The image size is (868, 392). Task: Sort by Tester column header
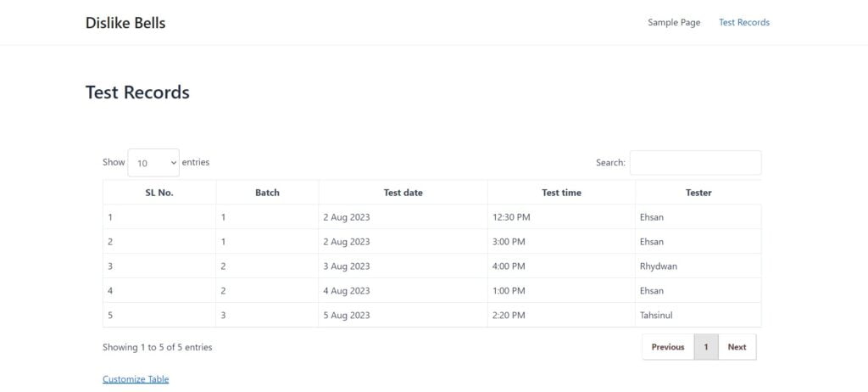(x=698, y=193)
